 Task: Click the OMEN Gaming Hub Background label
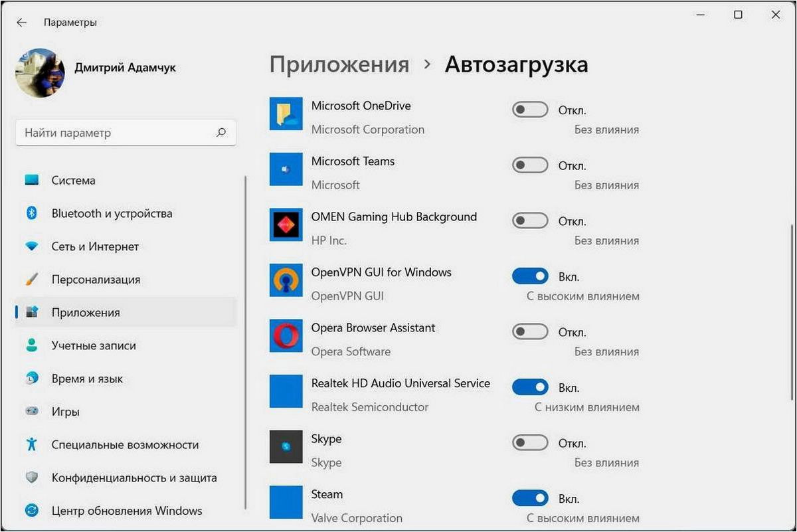394,217
